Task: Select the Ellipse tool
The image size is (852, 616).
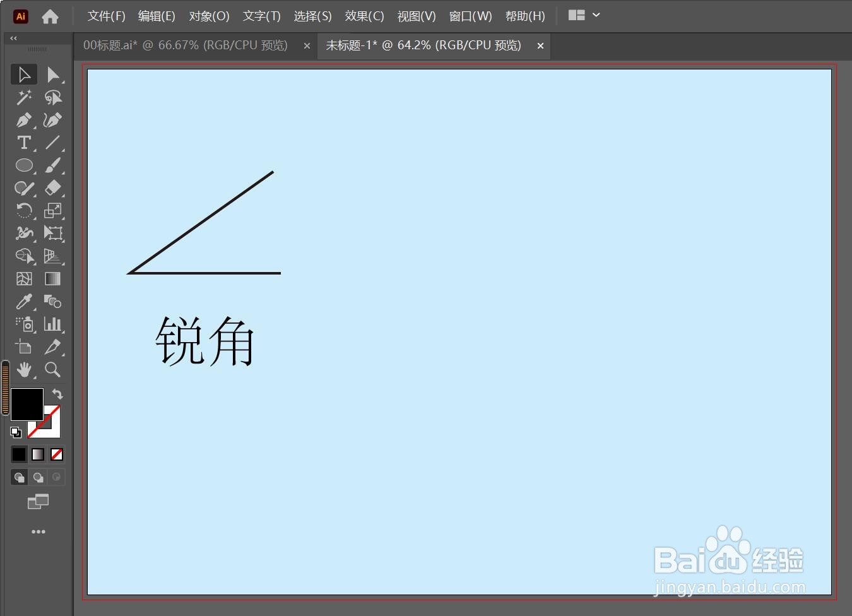Action: pos(24,165)
